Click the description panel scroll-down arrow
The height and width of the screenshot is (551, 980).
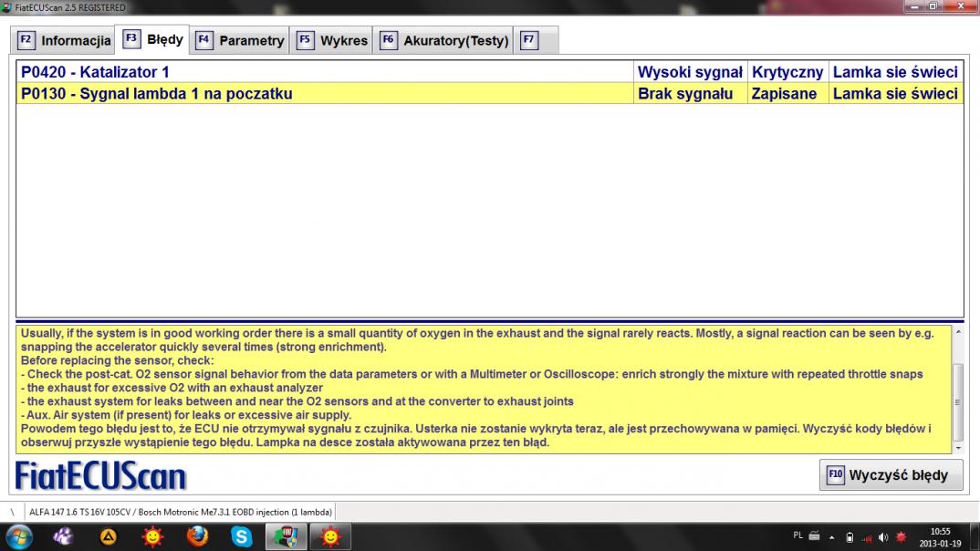pyautogui.click(x=958, y=448)
